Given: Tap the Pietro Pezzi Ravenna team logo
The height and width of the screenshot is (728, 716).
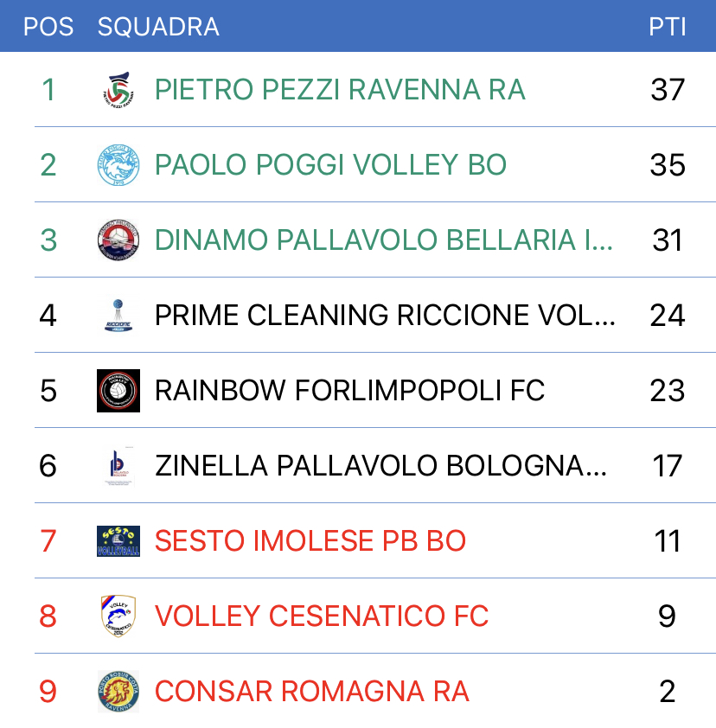Looking at the screenshot, I should pyautogui.click(x=118, y=90).
